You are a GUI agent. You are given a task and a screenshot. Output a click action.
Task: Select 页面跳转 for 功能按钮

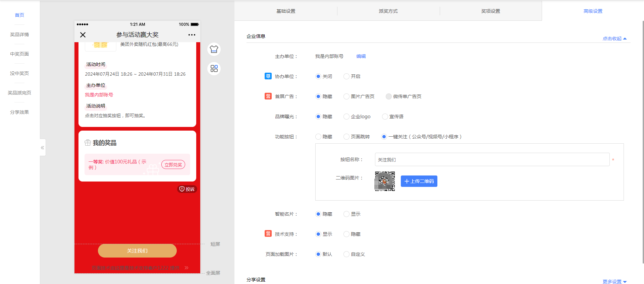(x=346, y=137)
